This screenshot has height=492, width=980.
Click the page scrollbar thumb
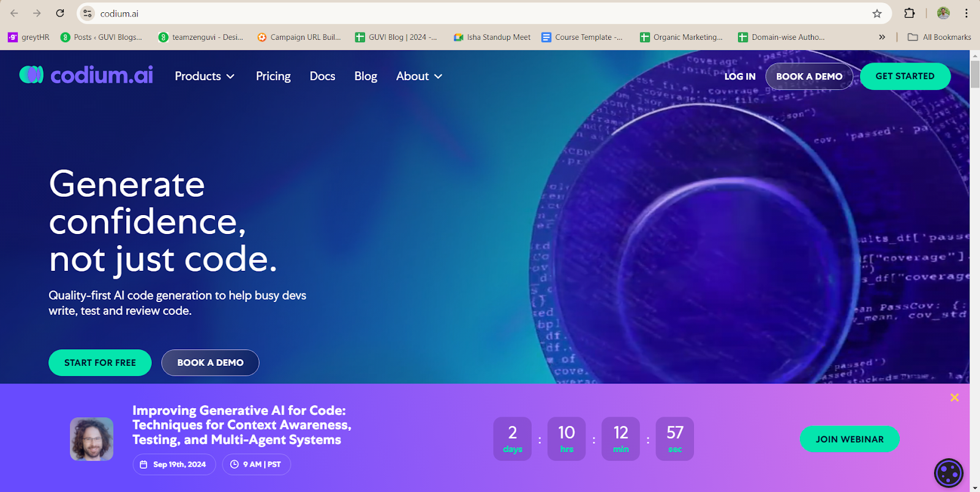(x=974, y=74)
